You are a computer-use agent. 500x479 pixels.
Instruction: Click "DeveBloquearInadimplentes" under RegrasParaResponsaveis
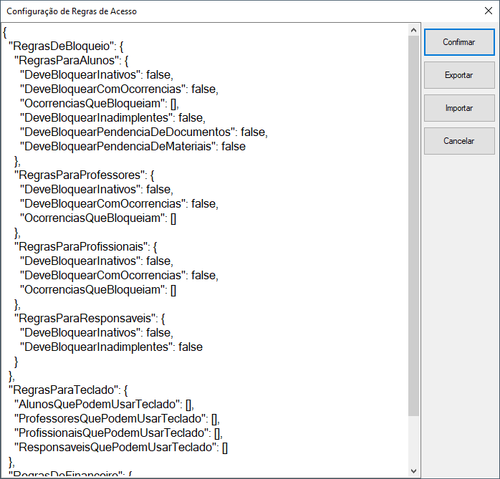tap(111, 347)
